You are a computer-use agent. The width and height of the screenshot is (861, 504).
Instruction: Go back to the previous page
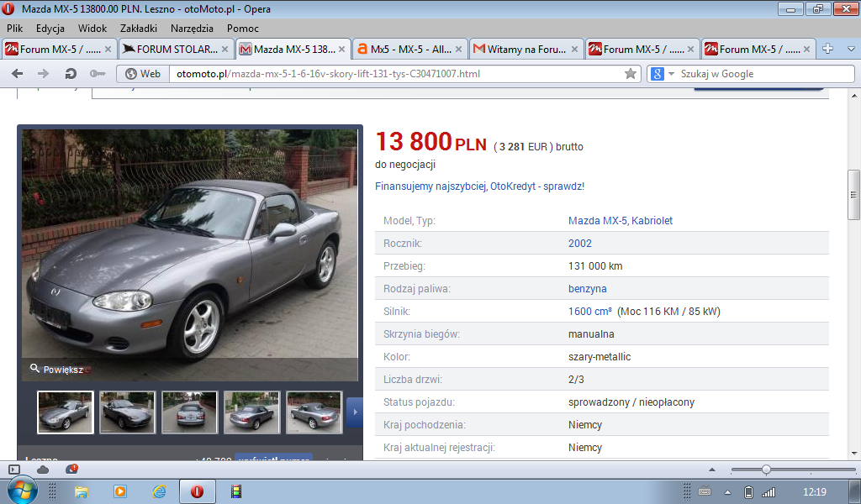coord(17,73)
